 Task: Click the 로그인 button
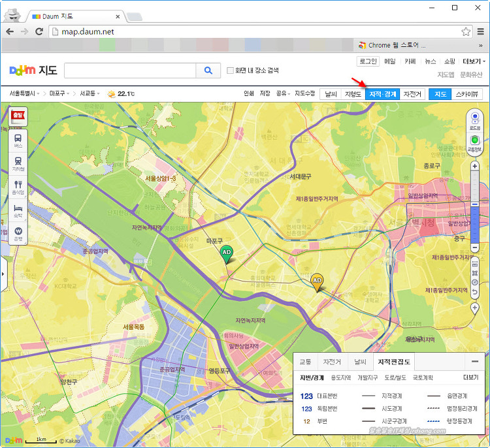point(368,61)
